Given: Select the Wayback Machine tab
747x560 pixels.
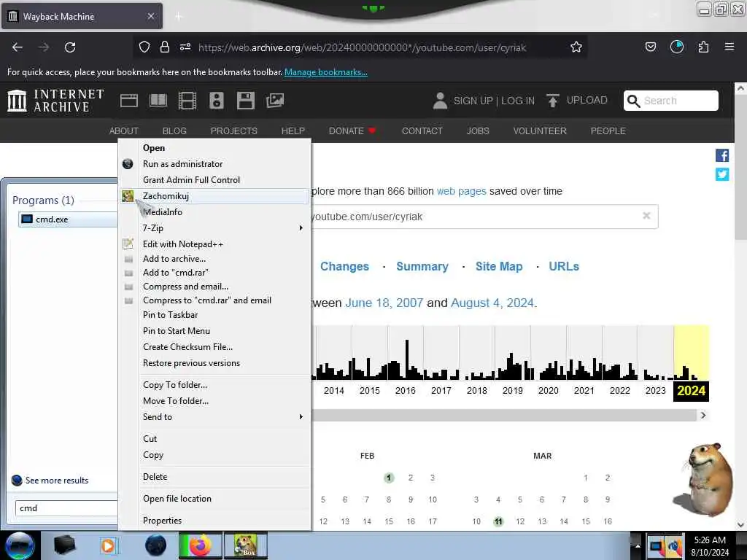Looking at the screenshot, I should click(82, 16).
